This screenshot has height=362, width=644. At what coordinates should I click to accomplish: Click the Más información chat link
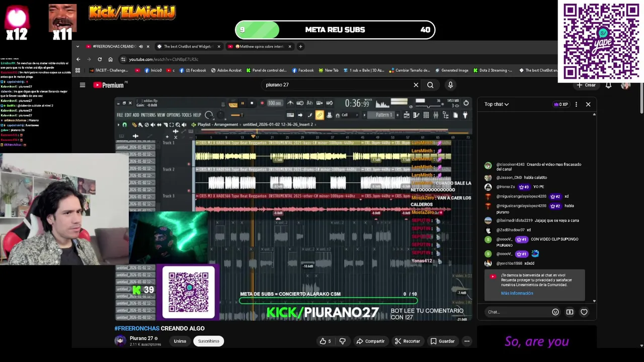(517, 293)
